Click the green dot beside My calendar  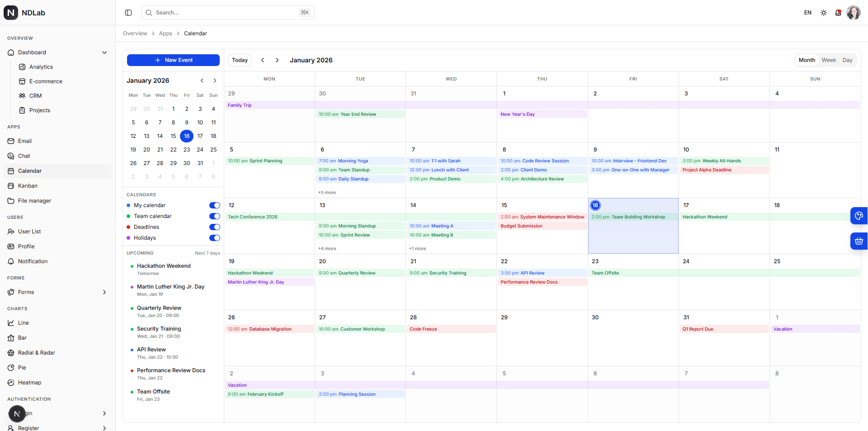(129, 205)
